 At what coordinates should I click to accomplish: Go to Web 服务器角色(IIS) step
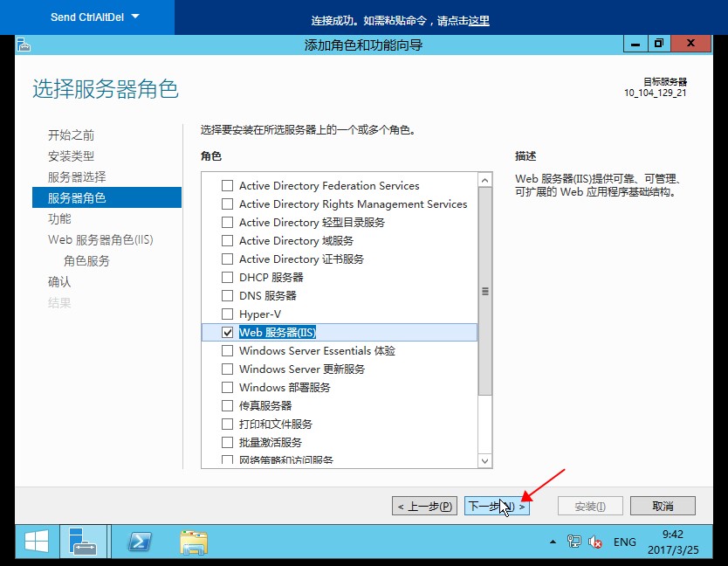pyautogui.click(x=100, y=240)
